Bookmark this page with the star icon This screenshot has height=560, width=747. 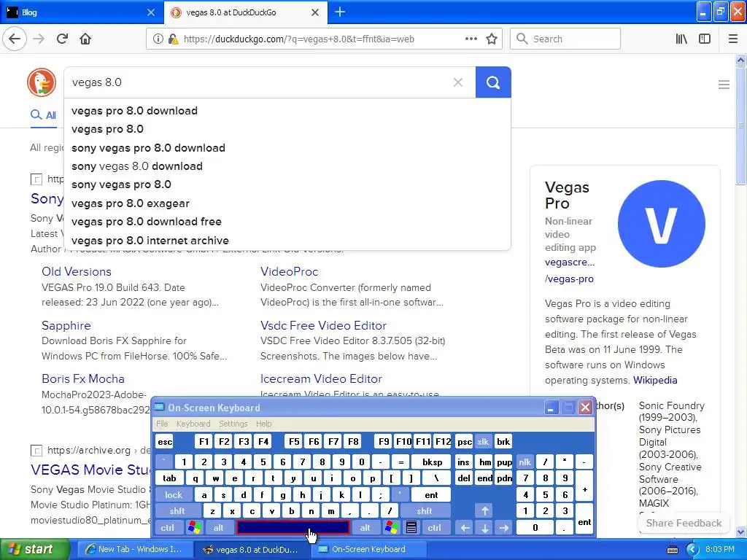[492, 39]
